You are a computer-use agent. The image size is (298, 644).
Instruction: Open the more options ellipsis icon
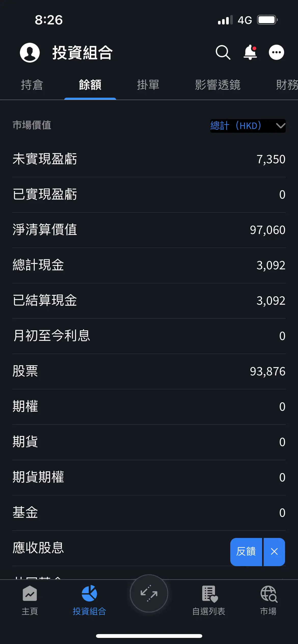coord(276,52)
